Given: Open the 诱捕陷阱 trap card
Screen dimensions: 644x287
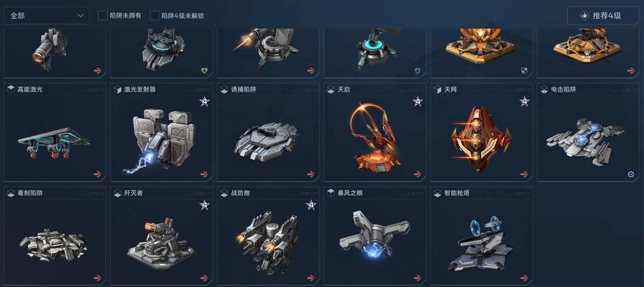Looking at the screenshot, I should pos(268,132).
